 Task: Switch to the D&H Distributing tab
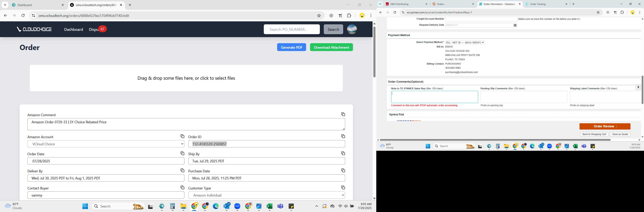click(406, 4)
